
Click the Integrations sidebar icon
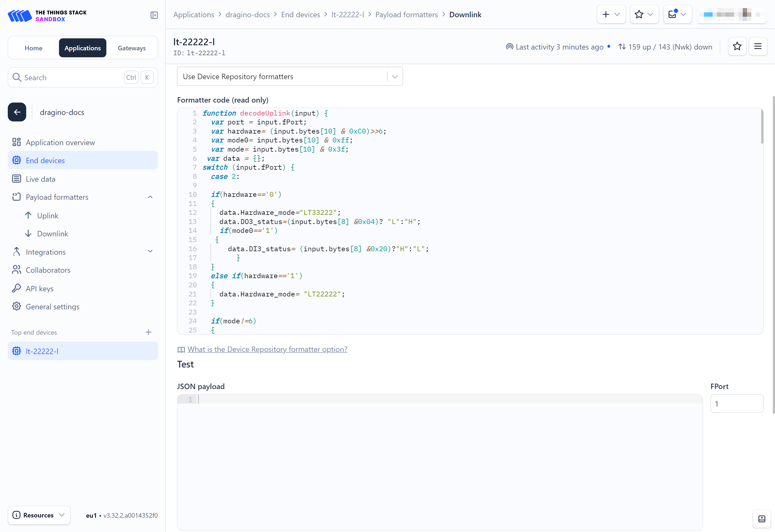coord(16,251)
